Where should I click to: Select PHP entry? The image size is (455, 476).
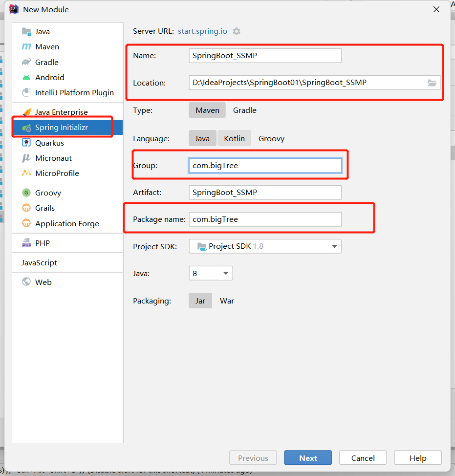67,243
